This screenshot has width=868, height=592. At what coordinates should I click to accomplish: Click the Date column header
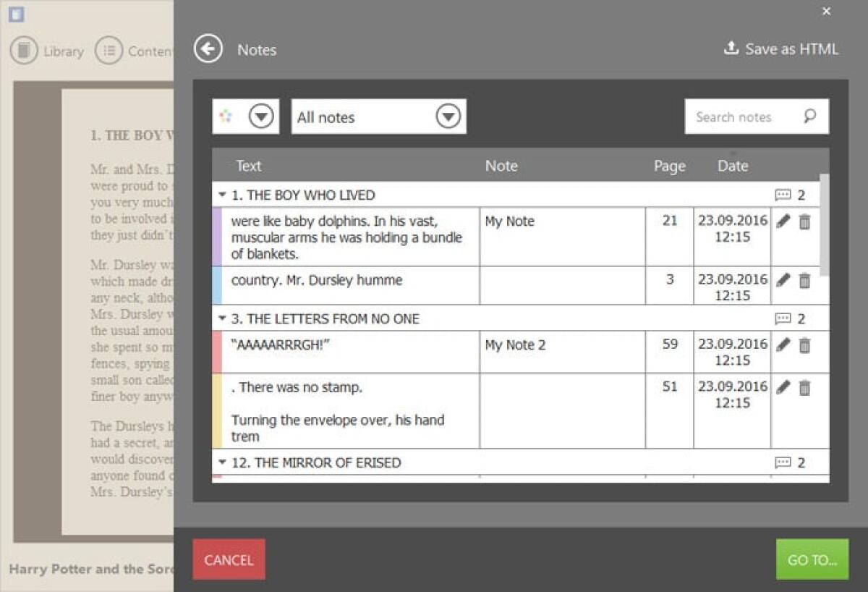pos(733,166)
